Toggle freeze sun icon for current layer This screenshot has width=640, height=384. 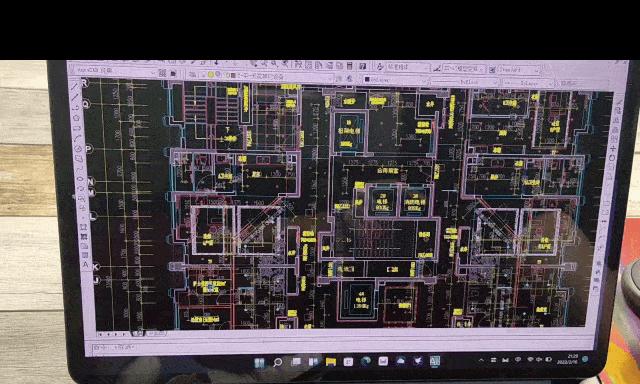[218, 75]
